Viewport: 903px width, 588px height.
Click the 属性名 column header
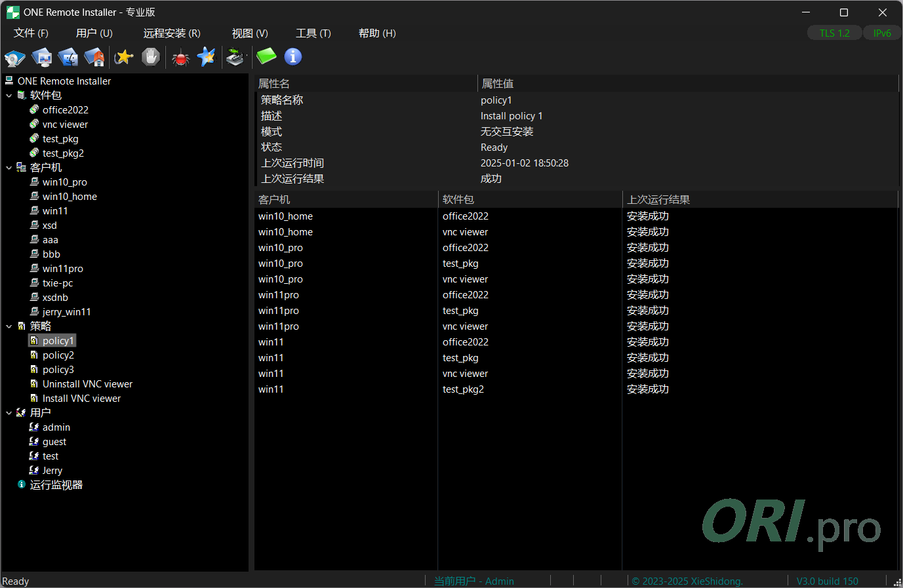366,83
